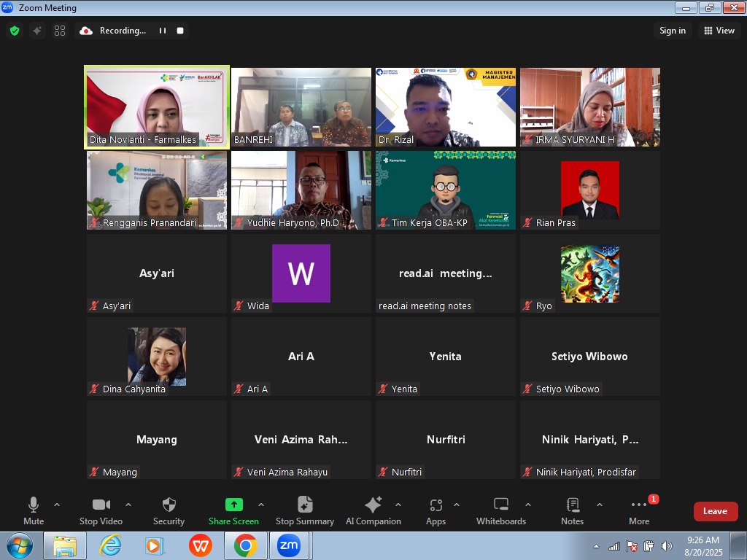Viewport: 747px width, 560px height.
Task: Click the green encryption shield icon
Action: pos(14,31)
